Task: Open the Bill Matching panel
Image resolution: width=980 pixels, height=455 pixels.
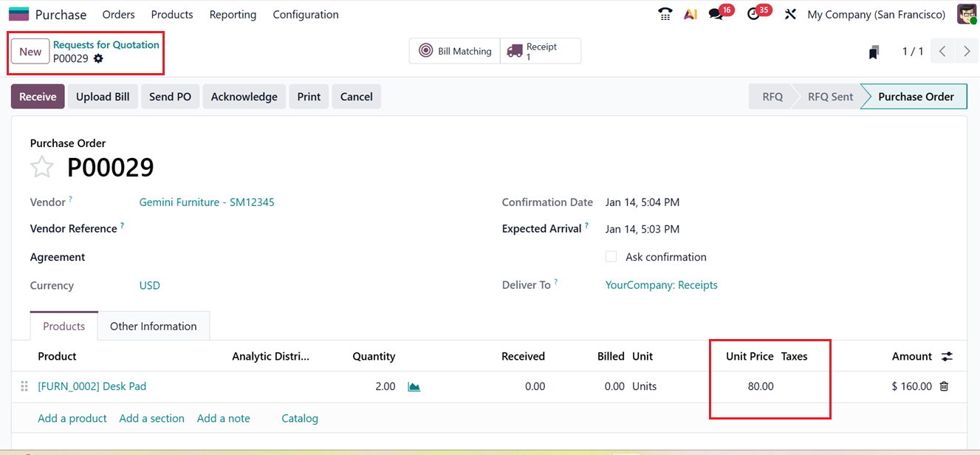Action: 454,50
